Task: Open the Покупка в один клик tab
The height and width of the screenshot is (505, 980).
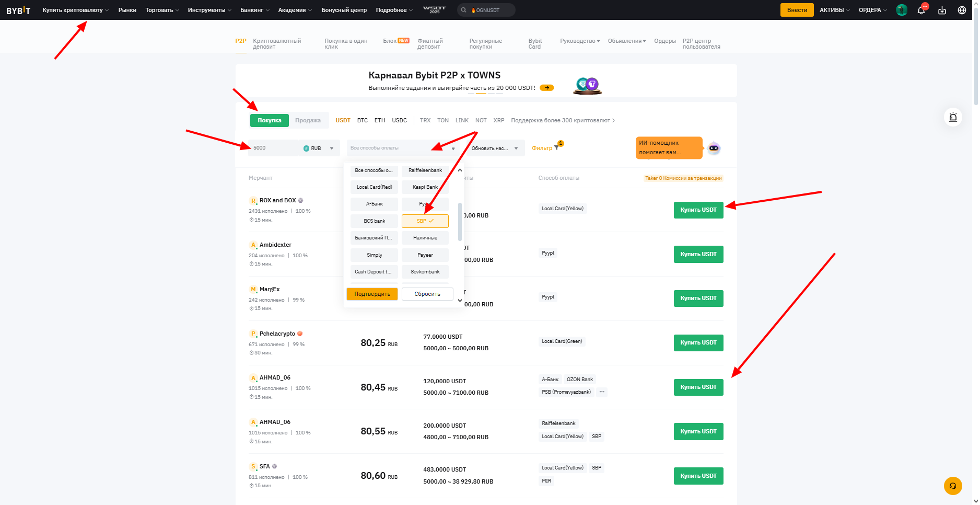Action: click(346, 44)
